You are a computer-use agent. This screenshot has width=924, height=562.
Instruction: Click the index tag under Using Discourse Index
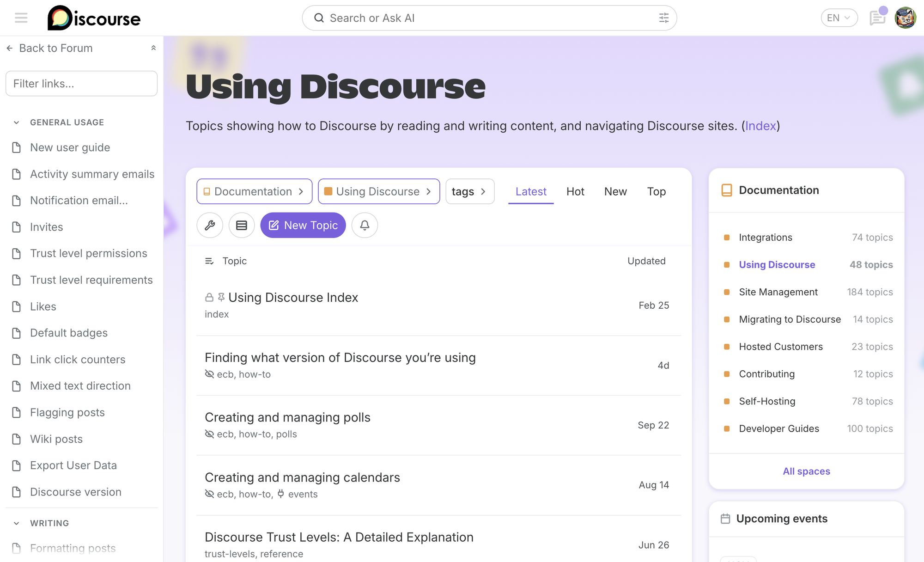click(217, 314)
